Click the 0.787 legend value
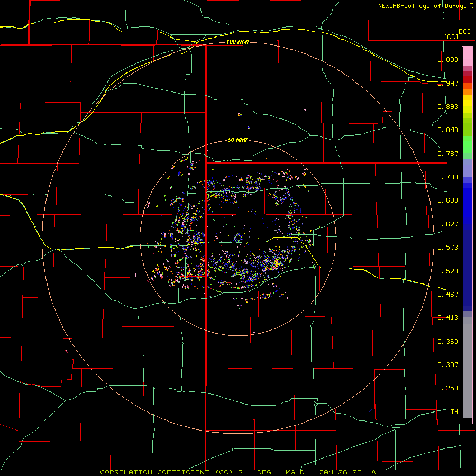 point(448,153)
